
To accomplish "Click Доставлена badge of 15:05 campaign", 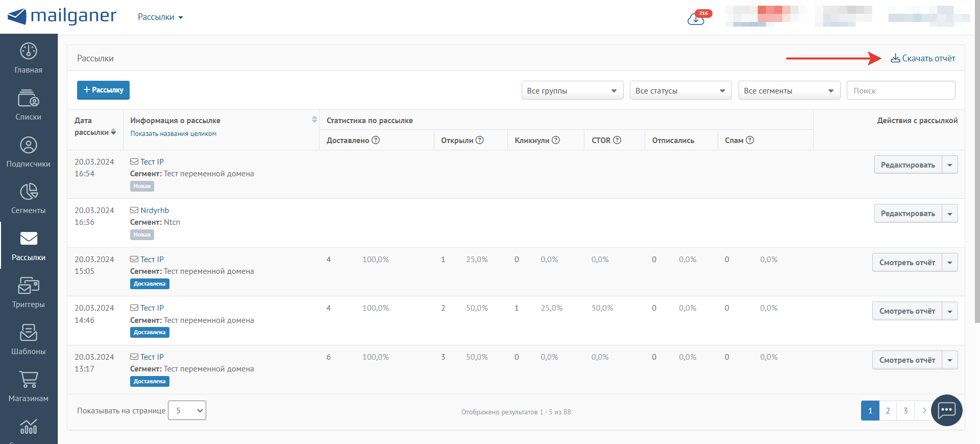I will [150, 284].
